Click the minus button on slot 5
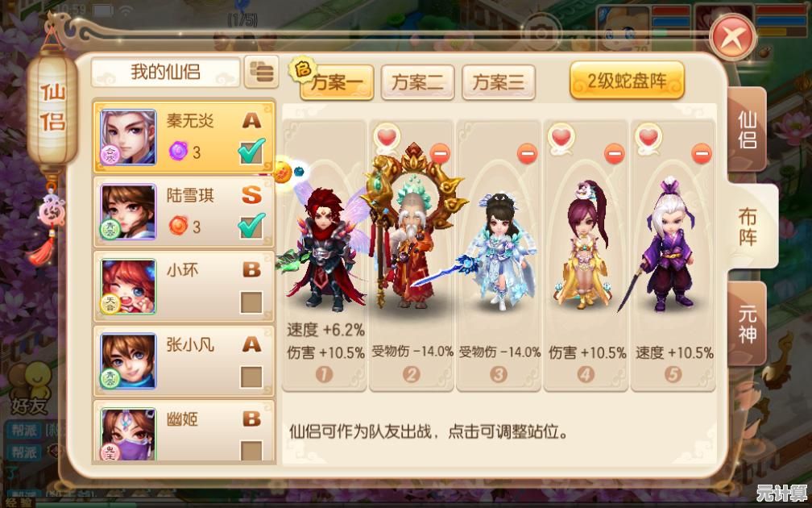 click(x=702, y=154)
